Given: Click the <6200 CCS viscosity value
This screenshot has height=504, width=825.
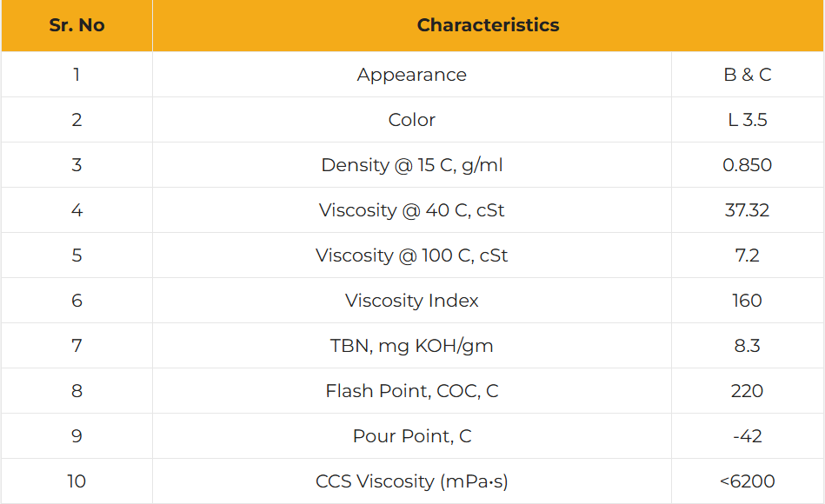Looking at the screenshot, I should tap(747, 481).
